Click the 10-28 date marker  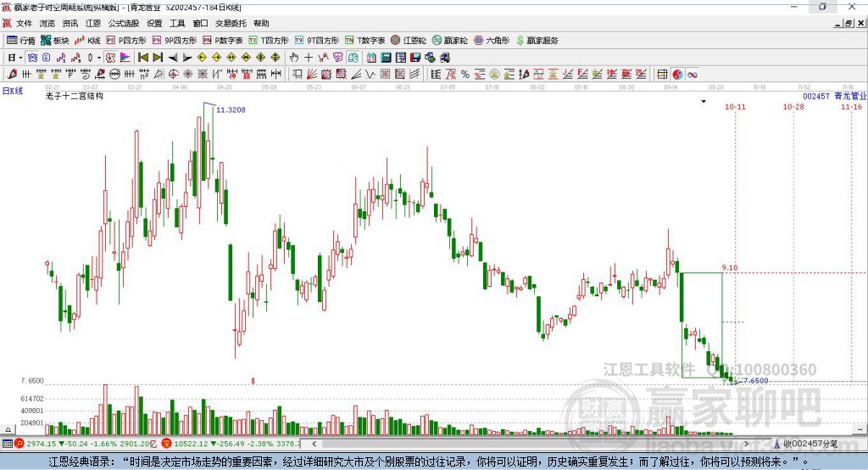point(793,106)
